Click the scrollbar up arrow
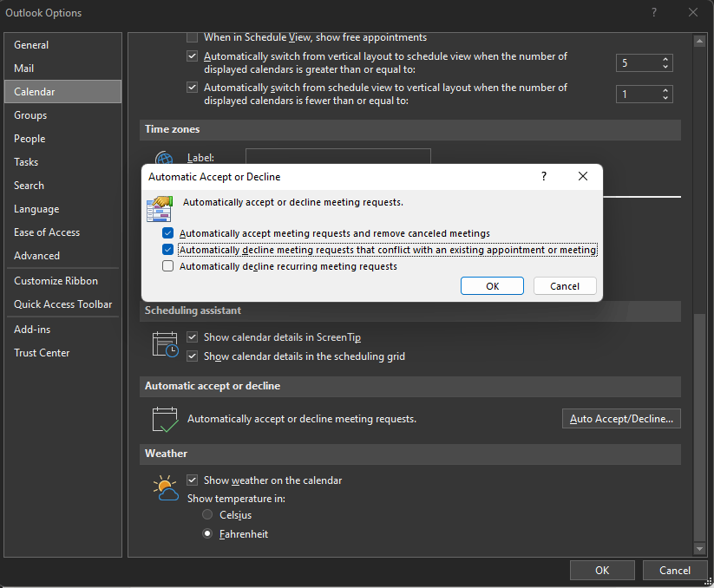Image resolution: width=714 pixels, height=588 pixels. point(699,42)
